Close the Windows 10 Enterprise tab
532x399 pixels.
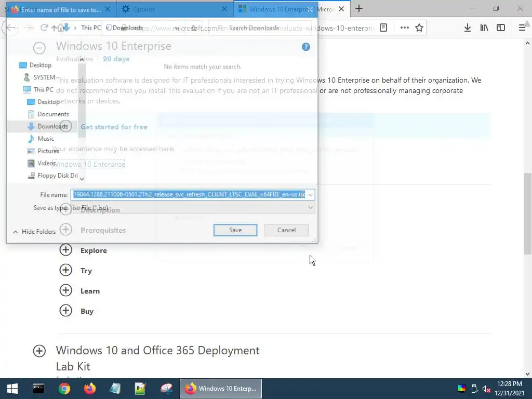click(341, 9)
